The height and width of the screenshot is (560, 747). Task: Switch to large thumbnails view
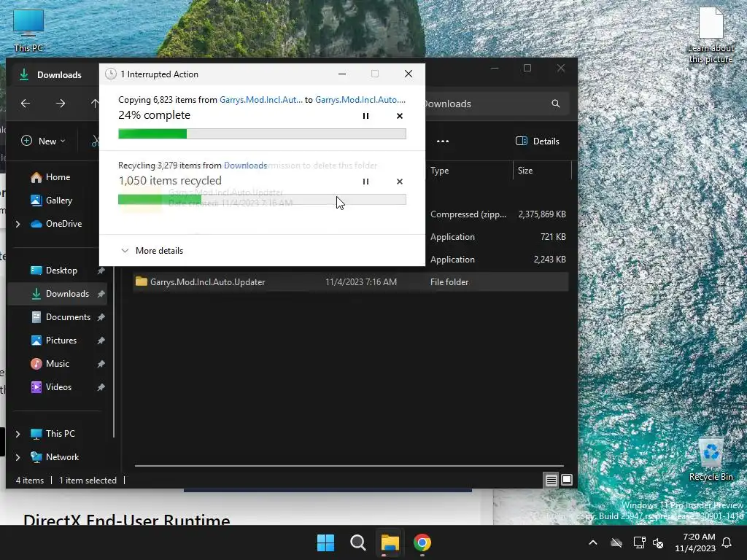566,480
